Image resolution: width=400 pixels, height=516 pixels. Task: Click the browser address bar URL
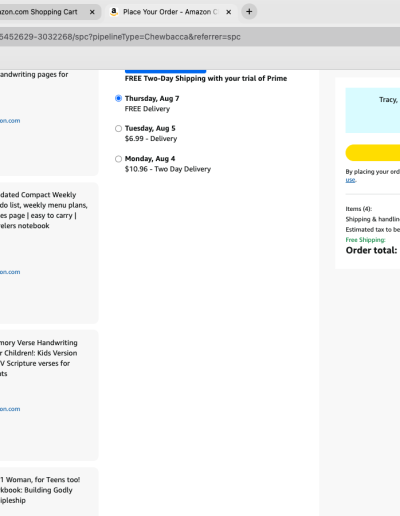tap(120, 37)
